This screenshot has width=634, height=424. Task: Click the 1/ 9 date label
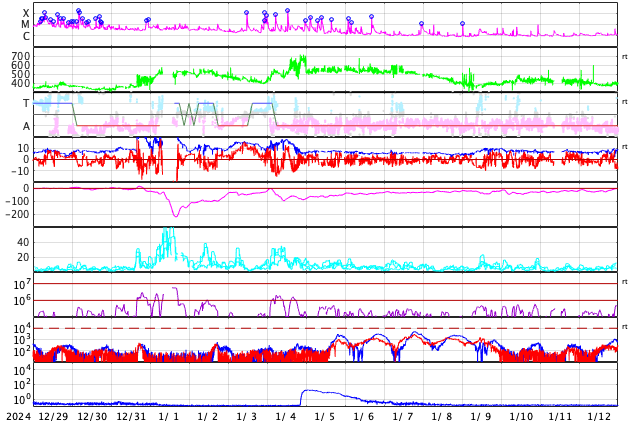click(481, 416)
